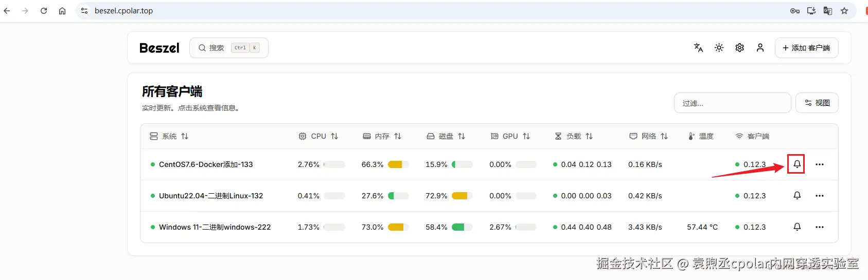Click GPU value 2.67%
The image size is (868, 280).
(500, 227)
